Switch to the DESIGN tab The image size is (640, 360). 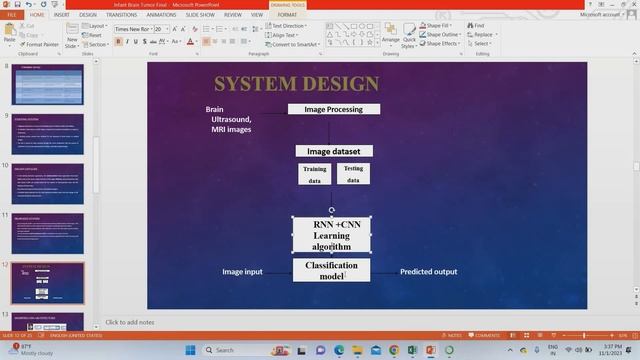click(x=88, y=15)
